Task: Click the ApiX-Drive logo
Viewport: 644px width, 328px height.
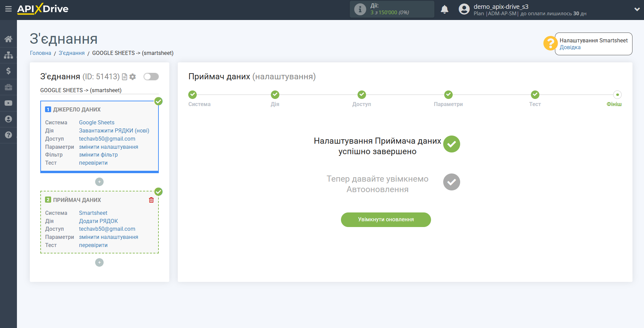Action: (43, 9)
